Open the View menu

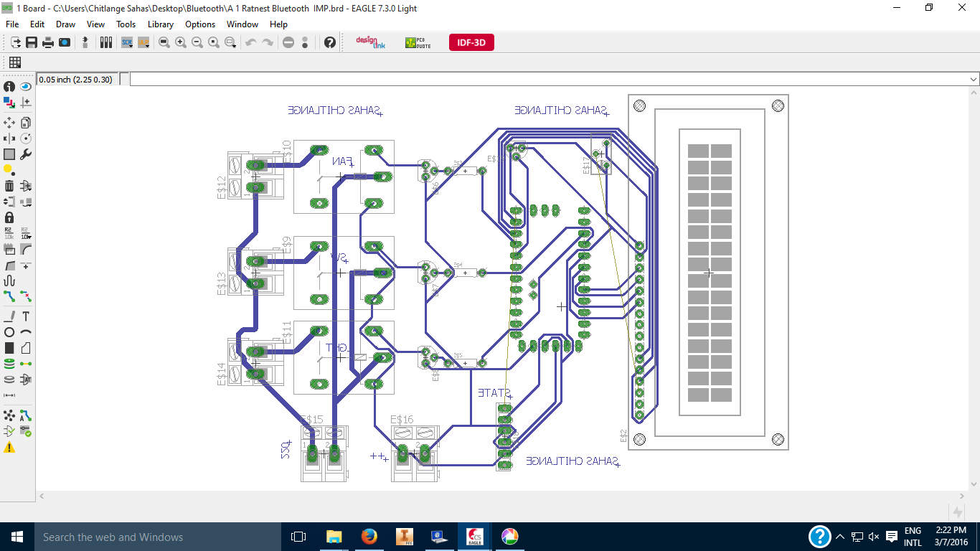coord(95,24)
